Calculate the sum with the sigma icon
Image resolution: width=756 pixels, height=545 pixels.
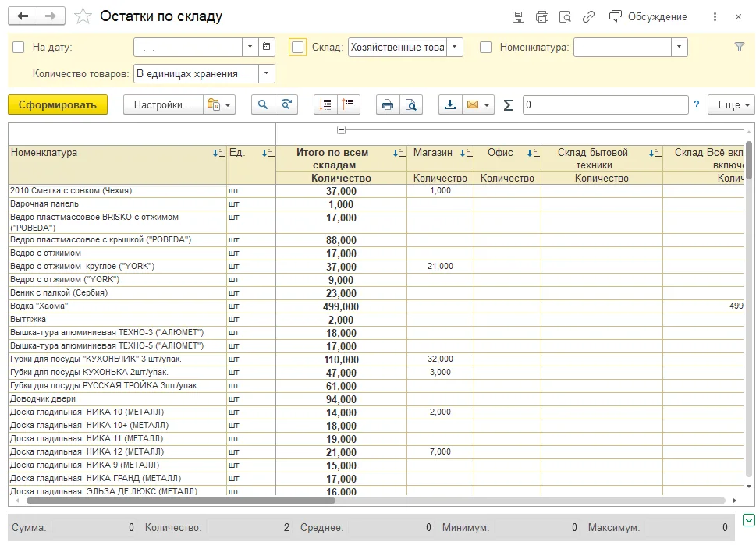[x=508, y=105]
